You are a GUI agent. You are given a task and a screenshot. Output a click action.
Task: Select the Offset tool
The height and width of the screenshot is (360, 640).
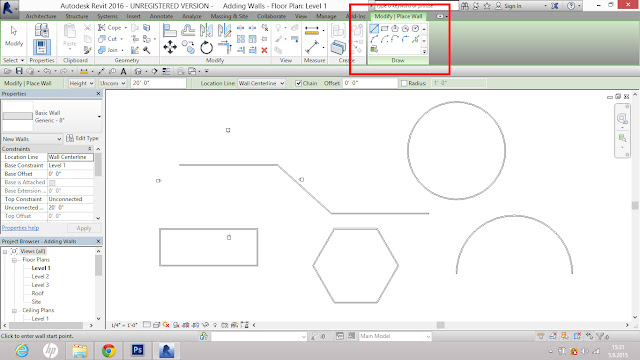[x=188, y=30]
